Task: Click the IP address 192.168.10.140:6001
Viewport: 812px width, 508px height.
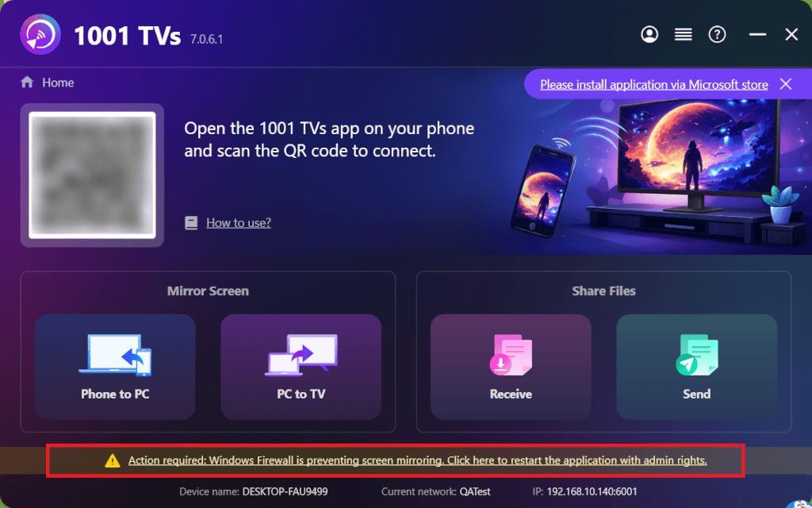Action: coord(592,491)
